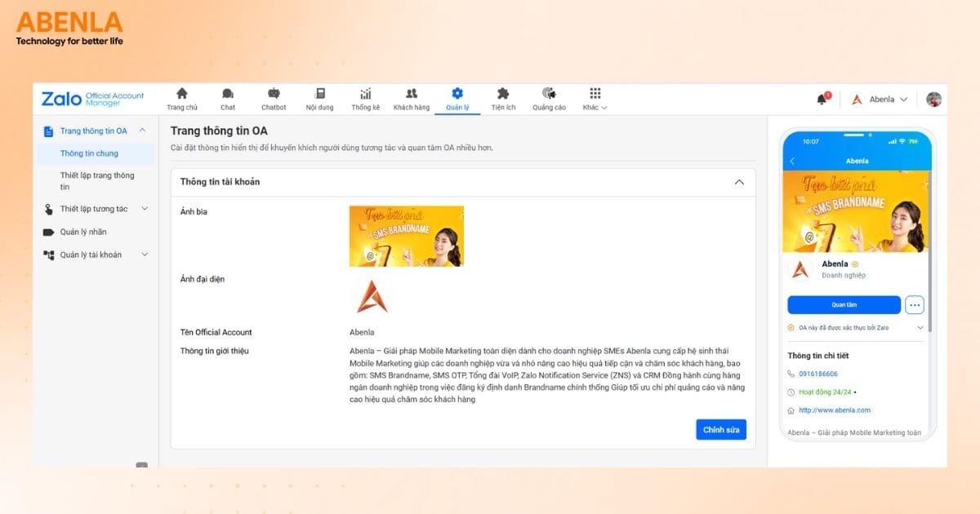Viewport: 980px width, 514px height.
Task: Click the Tên Official Account value Abenla
Action: click(362, 332)
